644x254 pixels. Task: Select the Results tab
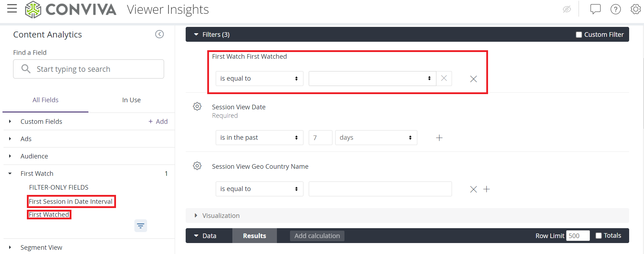tap(255, 236)
